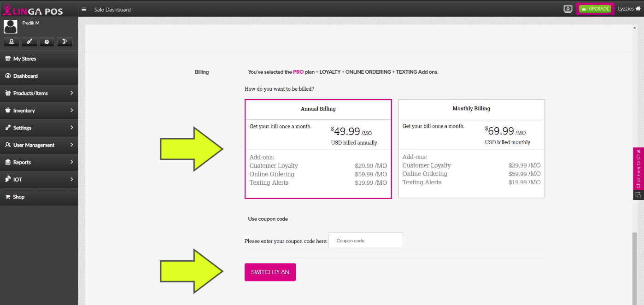644x305 pixels.
Task: Click the Fredik M. username
Action: point(31,23)
